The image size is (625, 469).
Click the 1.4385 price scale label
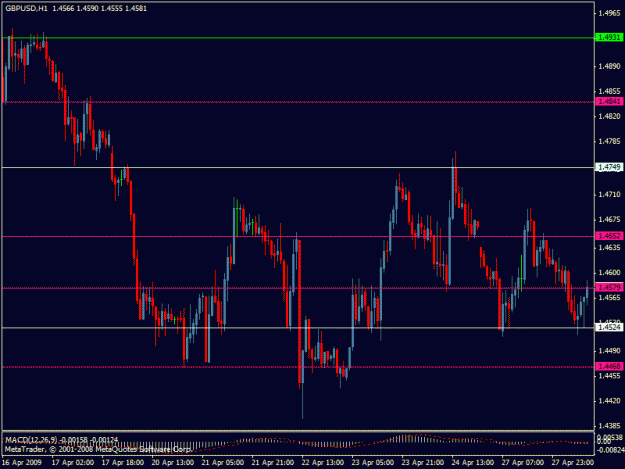tap(610, 426)
